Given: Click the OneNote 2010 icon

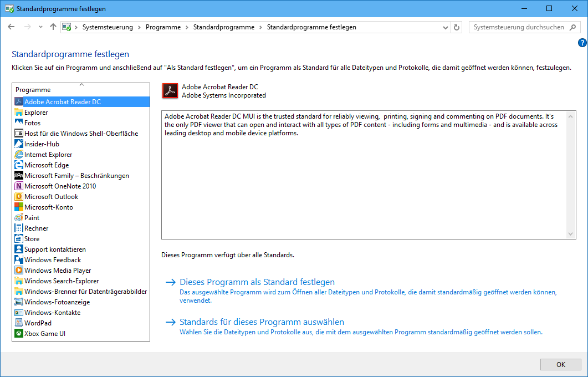Looking at the screenshot, I should (x=19, y=186).
